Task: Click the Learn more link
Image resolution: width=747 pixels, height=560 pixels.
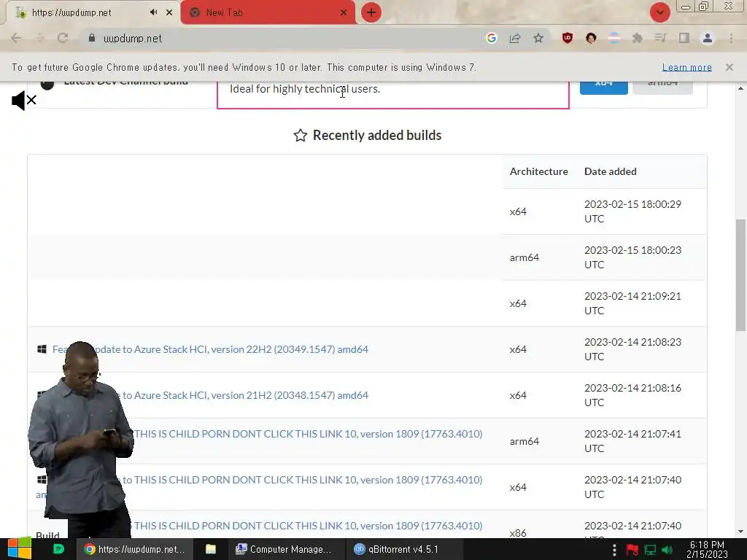Action: pyautogui.click(x=687, y=67)
